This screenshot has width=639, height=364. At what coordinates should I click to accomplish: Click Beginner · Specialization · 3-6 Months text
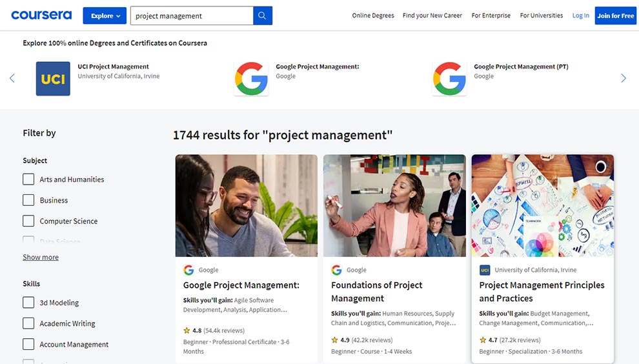[531, 351]
